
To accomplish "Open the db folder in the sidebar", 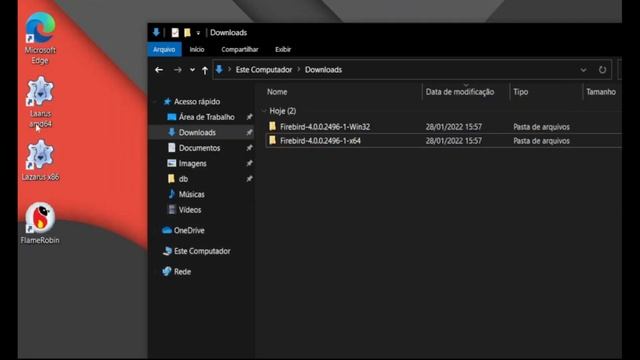I will [x=183, y=179].
